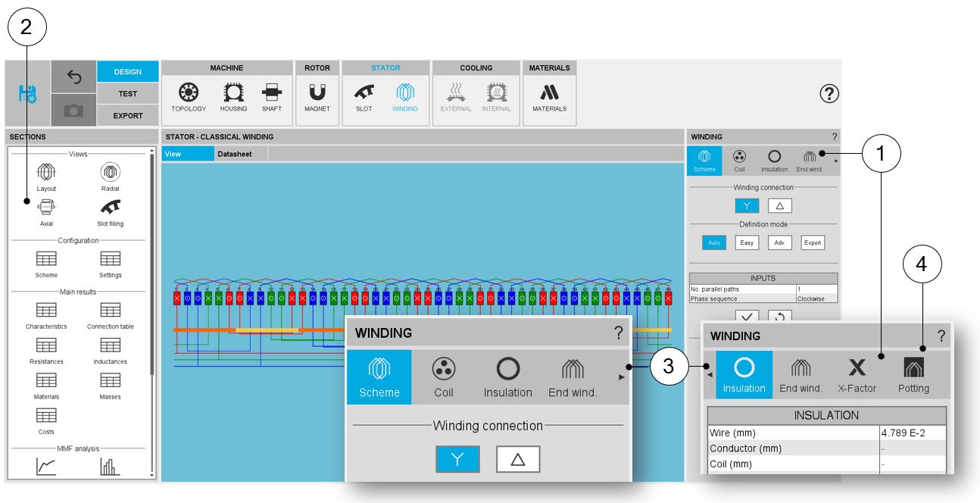Viewport: 980px width, 503px height.
Task: Choose Auto definition mode
Action: 714,243
